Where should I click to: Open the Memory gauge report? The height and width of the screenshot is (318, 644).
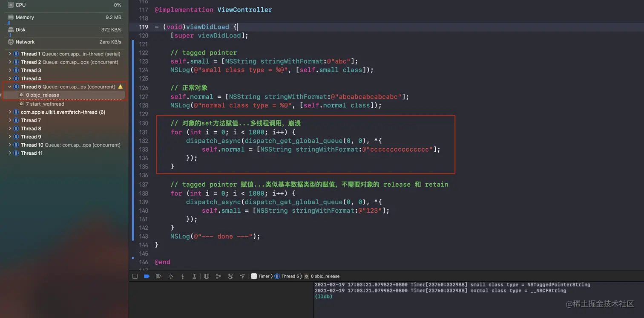[64, 17]
